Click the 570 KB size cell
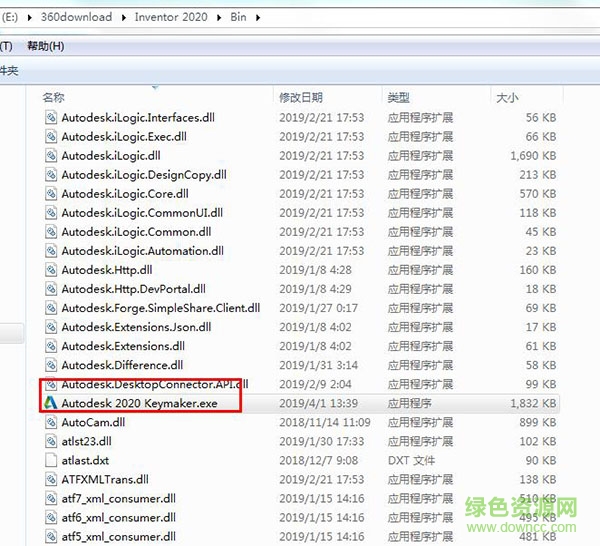Viewport: 600px width, 546px height. (538, 194)
